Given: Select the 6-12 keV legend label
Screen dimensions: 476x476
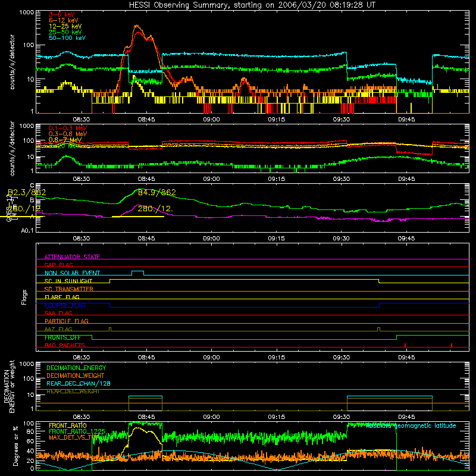Looking at the screenshot, I should click(63, 20).
